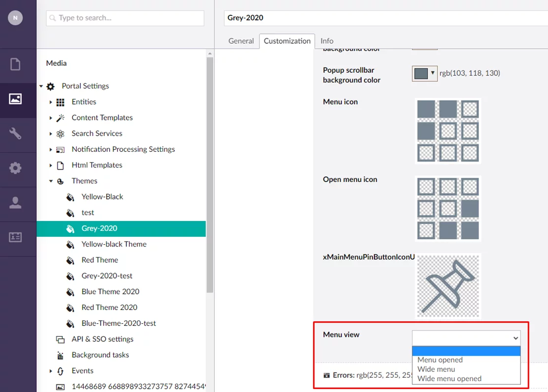
Task: Expand the Search Services node
Action: (51, 134)
